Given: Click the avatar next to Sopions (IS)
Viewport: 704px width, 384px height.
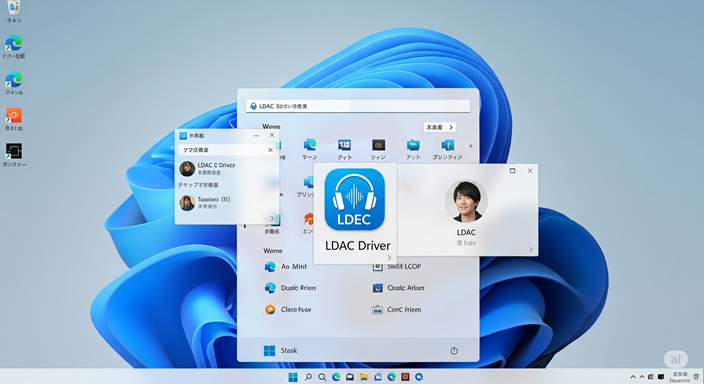Looking at the screenshot, I should (x=187, y=203).
